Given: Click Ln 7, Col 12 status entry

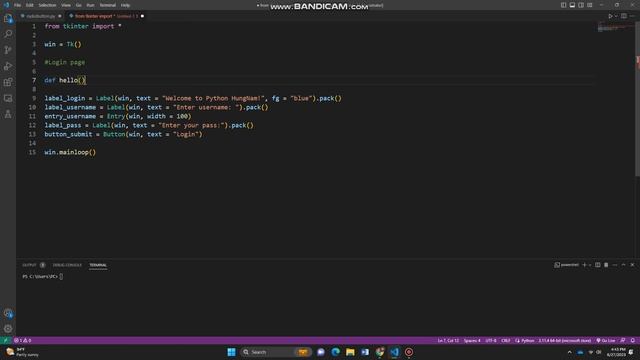Looking at the screenshot, I should (448, 340).
